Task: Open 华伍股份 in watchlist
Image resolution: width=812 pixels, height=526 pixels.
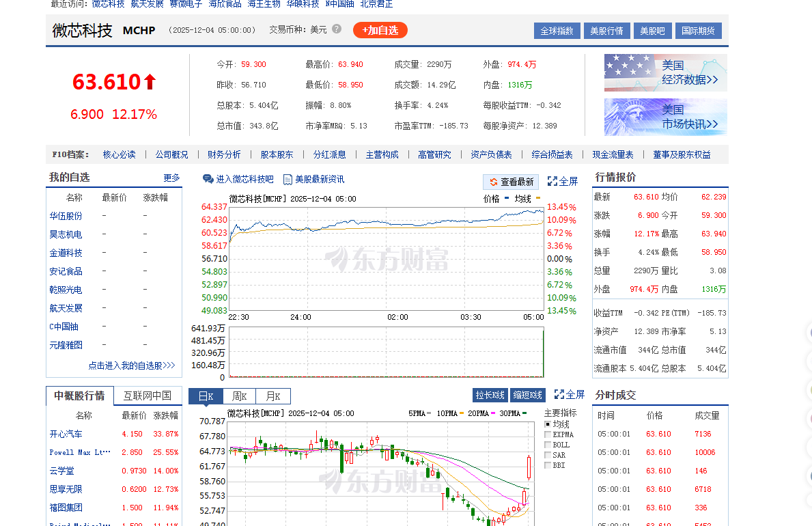Action: point(66,216)
